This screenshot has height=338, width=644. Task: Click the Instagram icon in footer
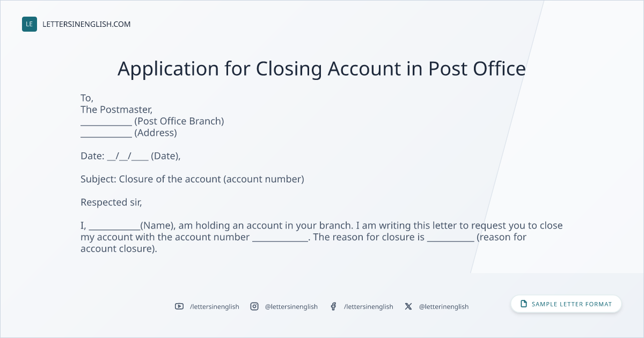[x=254, y=306]
